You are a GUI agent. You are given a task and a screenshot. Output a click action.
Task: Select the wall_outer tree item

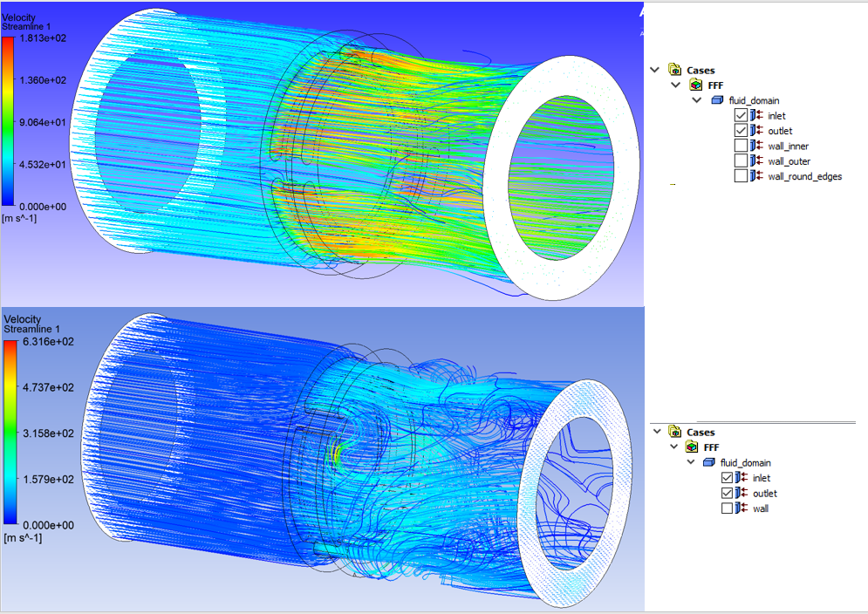point(789,161)
